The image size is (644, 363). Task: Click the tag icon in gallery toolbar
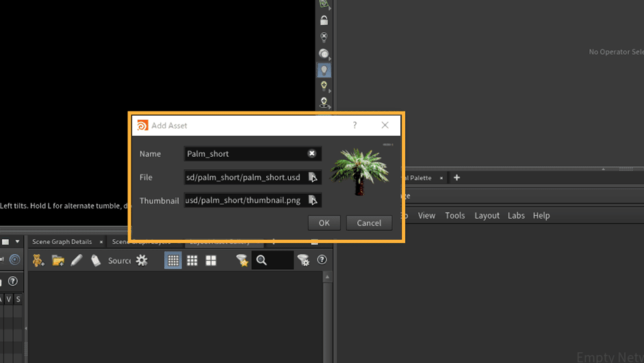click(x=96, y=260)
